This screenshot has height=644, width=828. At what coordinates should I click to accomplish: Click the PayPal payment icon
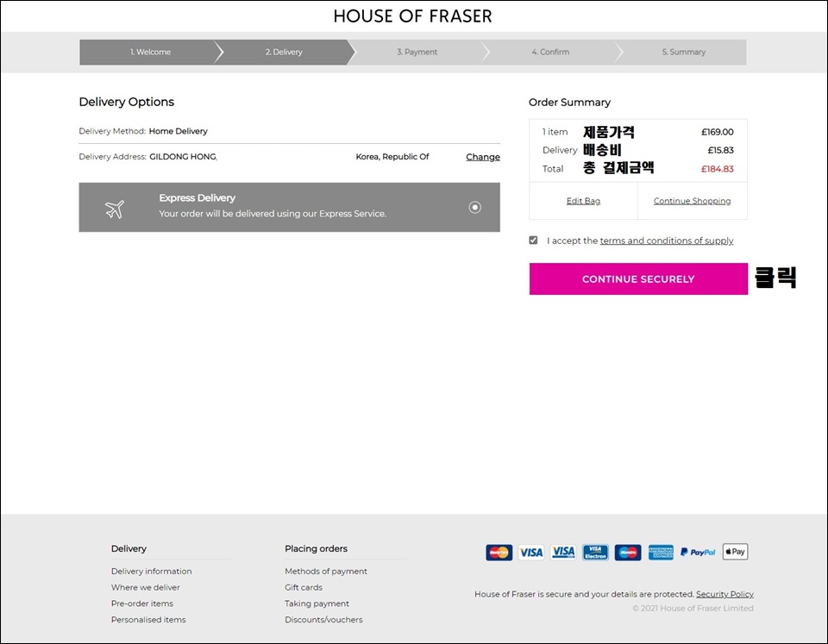tap(698, 552)
